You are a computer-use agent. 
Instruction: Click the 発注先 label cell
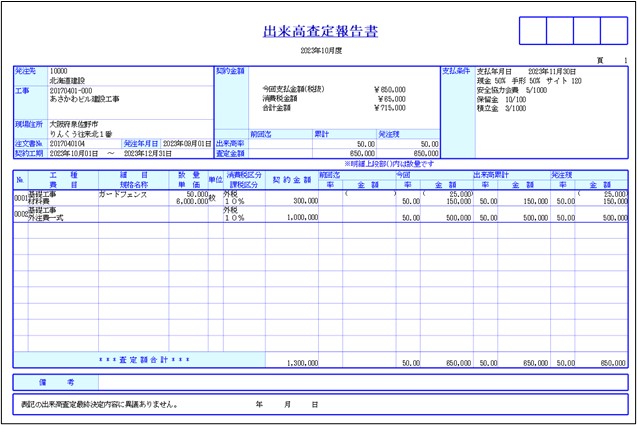28,72
